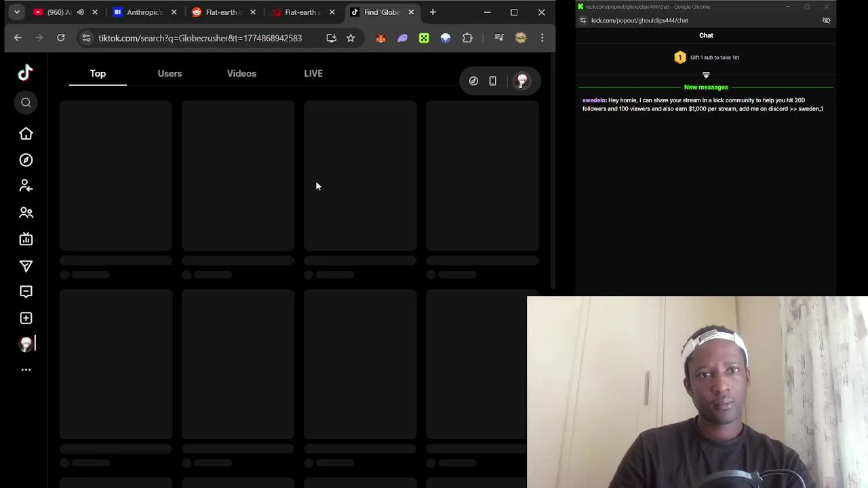Go to TikTok Home icon

click(x=26, y=134)
